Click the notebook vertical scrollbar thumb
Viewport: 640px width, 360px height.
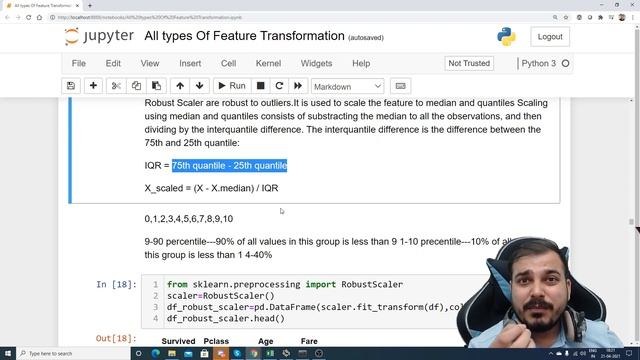[631, 222]
